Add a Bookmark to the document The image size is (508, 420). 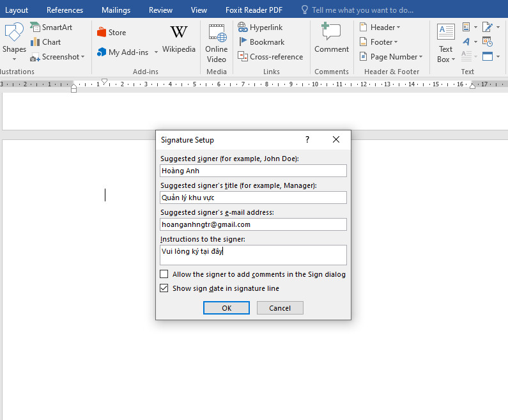[261, 42]
